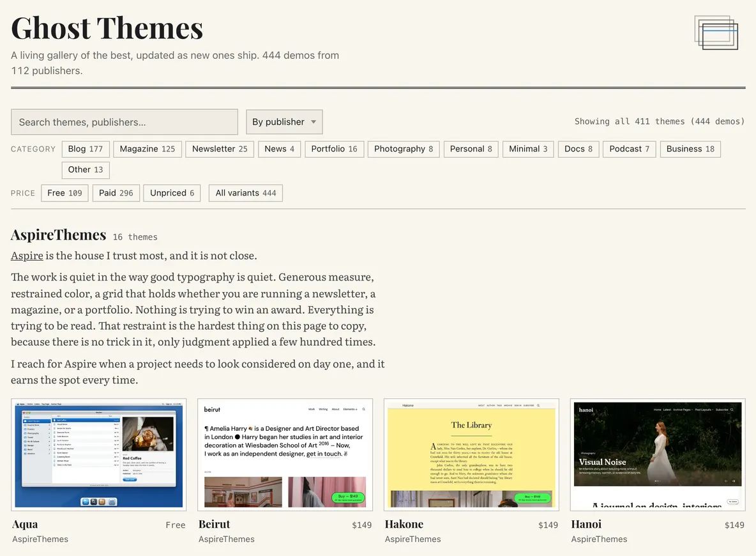The width and height of the screenshot is (756, 556).
Task: Toggle All variants 444 filter
Action: [x=246, y=193]
